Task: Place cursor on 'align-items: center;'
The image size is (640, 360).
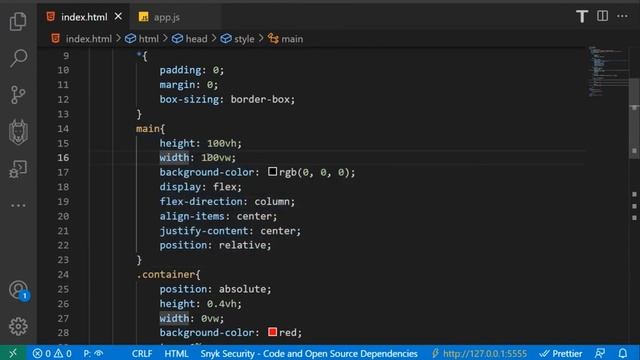Action: tap(218, 216)
